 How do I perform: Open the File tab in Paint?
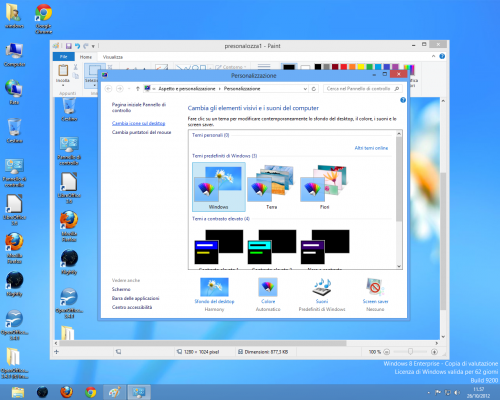pyautogui.click(x=64, y=57)
